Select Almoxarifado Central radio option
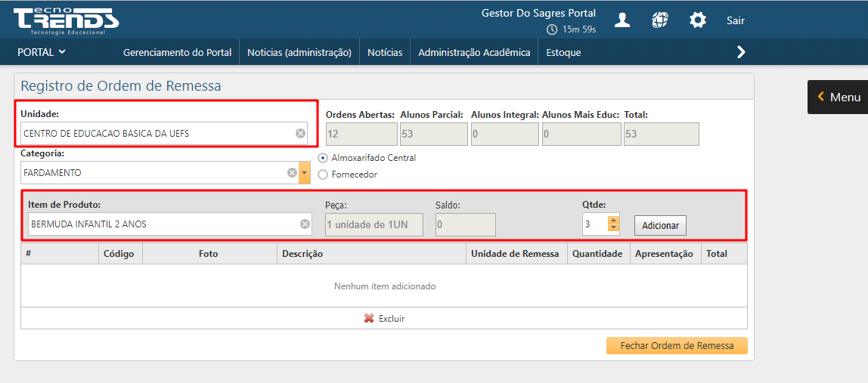 pos(324,158)
